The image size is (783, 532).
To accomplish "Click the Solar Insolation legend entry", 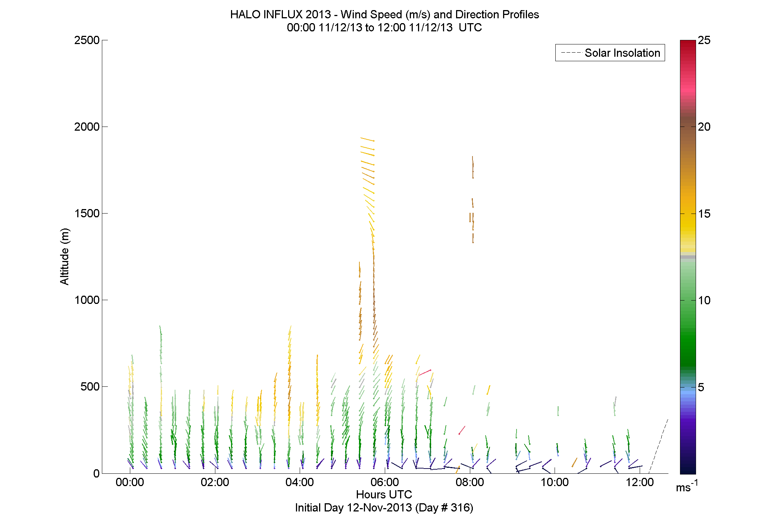I will click(610, 53).
